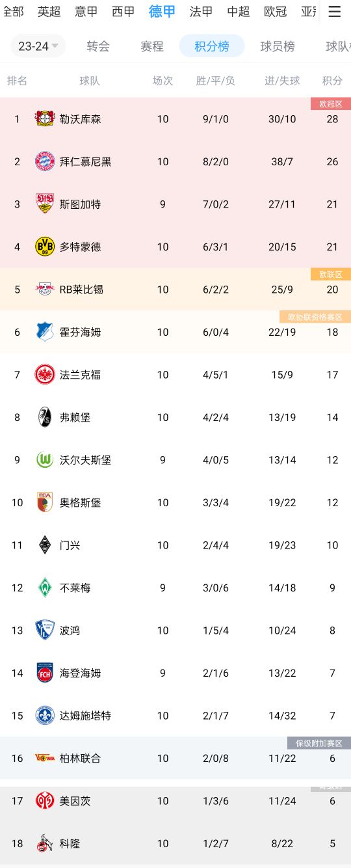Tap the Bayer Leverkusen team logo
The width and height of the screenshot is (351, 868).
tap(45, 119)
